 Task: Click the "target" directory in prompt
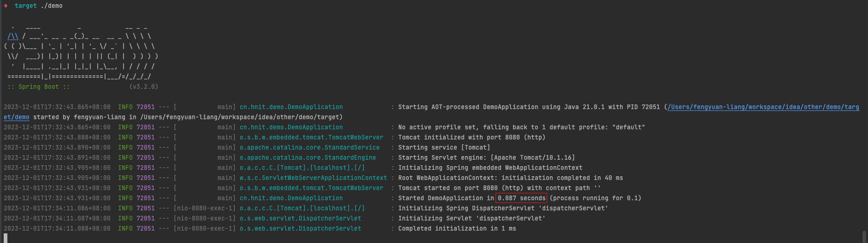click(x=25, y=6)
